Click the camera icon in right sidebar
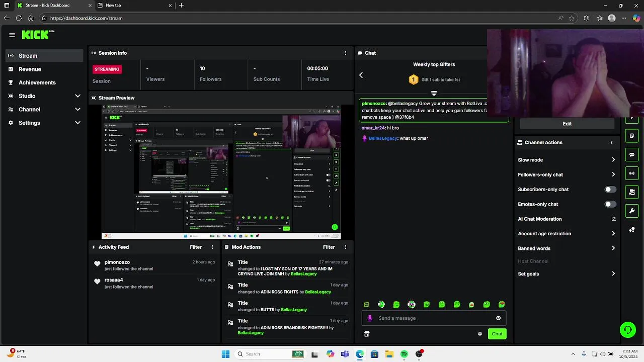The image size is (644, 362). pos(632,192)
